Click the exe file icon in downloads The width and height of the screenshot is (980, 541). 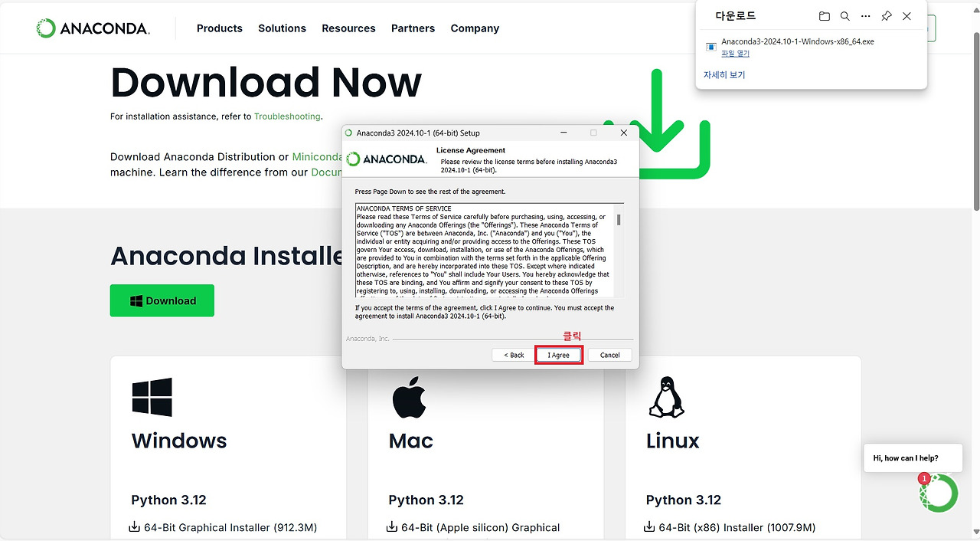710,47
